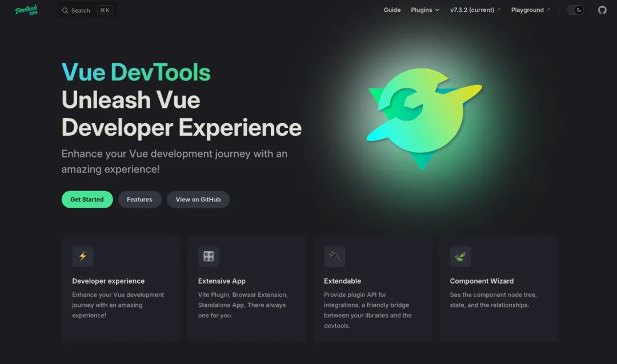The height and width of the screenshot is (364, 617).
Task: Click 'Enhance your Vue development journey' tagline
Action: tap(174, 161)
